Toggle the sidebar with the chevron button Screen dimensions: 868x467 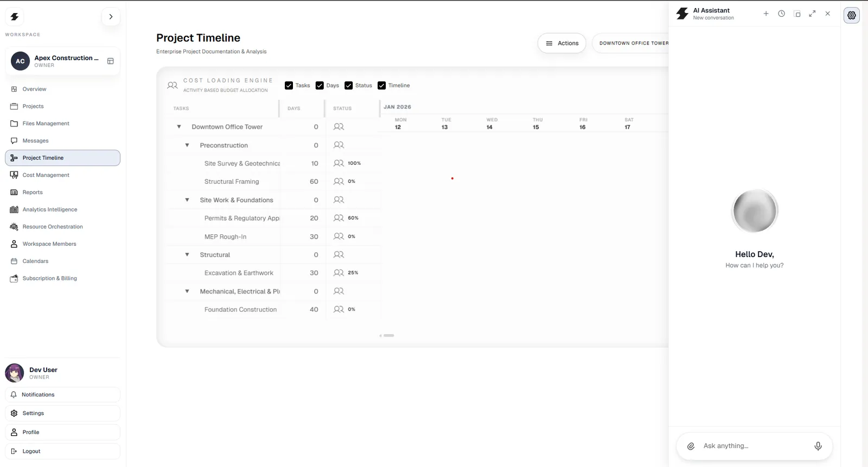[x=111, y=17]
